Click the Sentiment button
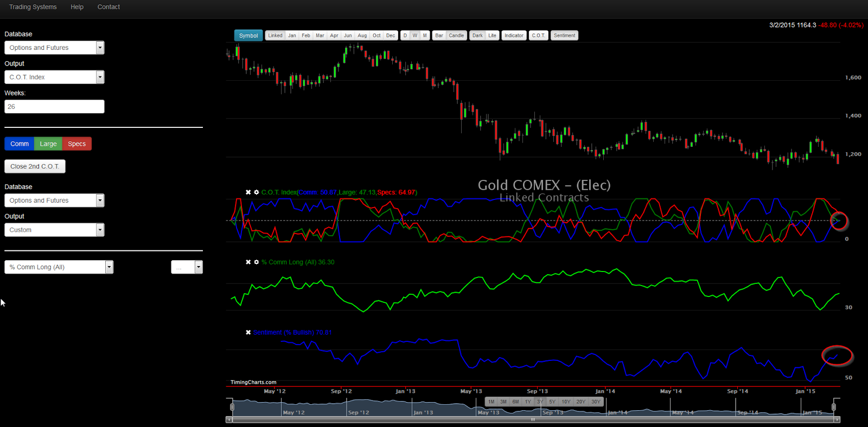Viewport: 868px width, 427px height. coord(564,35)
